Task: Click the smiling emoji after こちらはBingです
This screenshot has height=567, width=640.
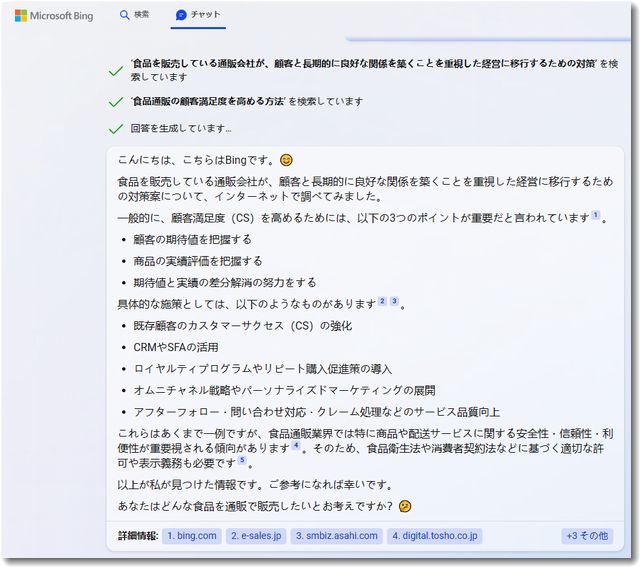Action: [287, 160]
